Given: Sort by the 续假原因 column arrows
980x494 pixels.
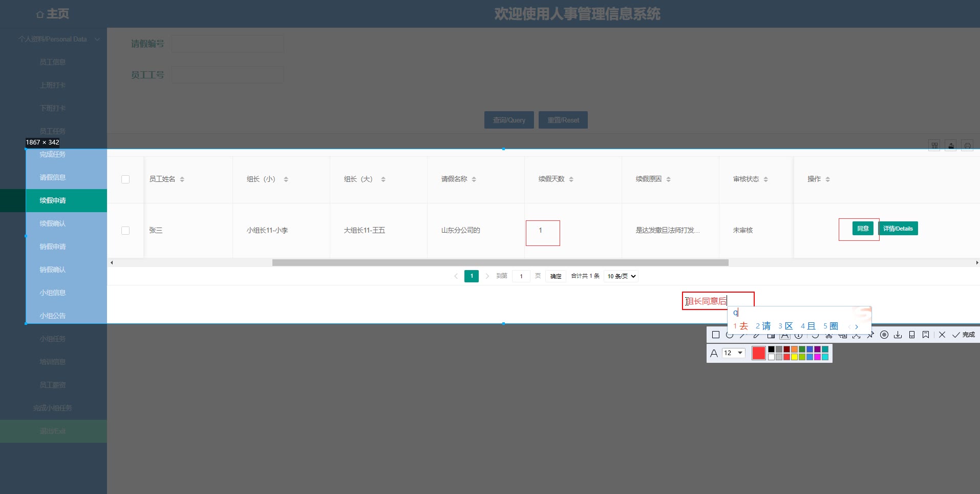Looking at the screenshot, I should click(x=669, y=179).
